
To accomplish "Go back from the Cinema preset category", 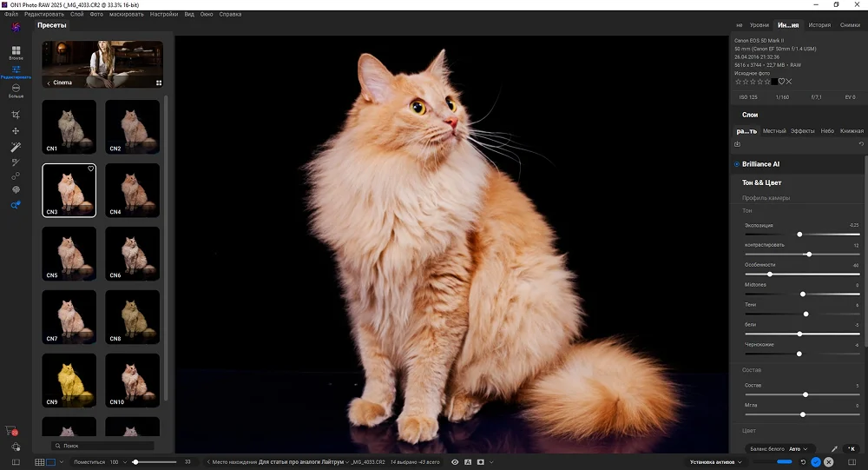I will point(48,83).
